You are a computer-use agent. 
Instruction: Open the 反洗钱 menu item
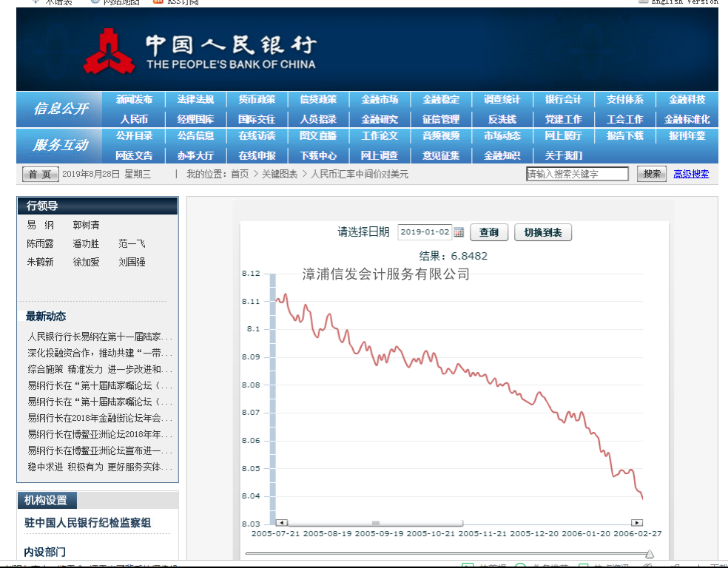click(x=502, y=119)
